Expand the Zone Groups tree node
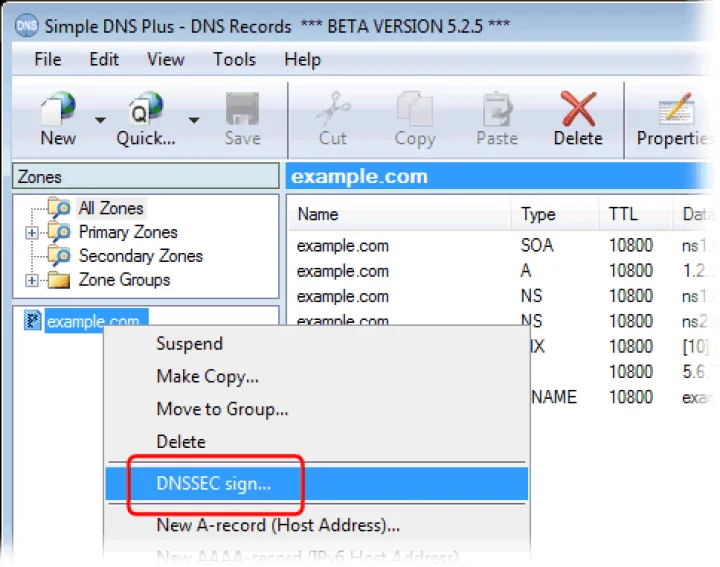The image size is (720, 567). 32,281
